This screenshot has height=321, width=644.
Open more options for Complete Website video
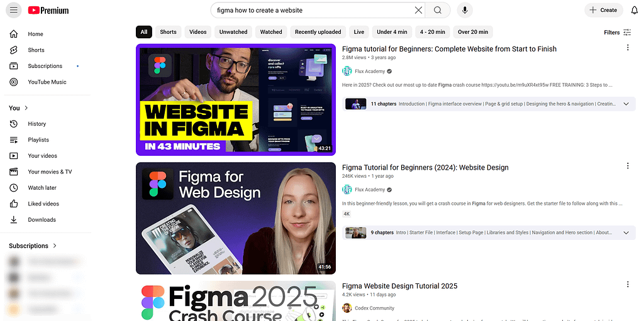click(627, 48)
